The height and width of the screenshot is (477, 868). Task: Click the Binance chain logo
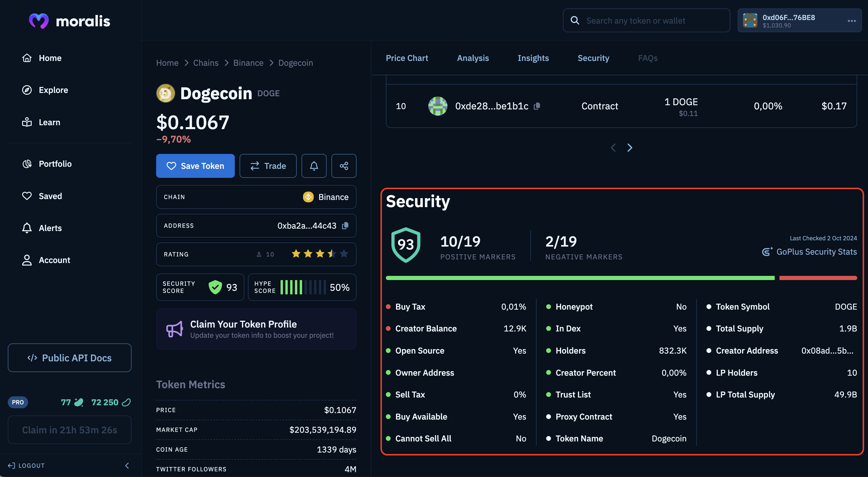308,197
